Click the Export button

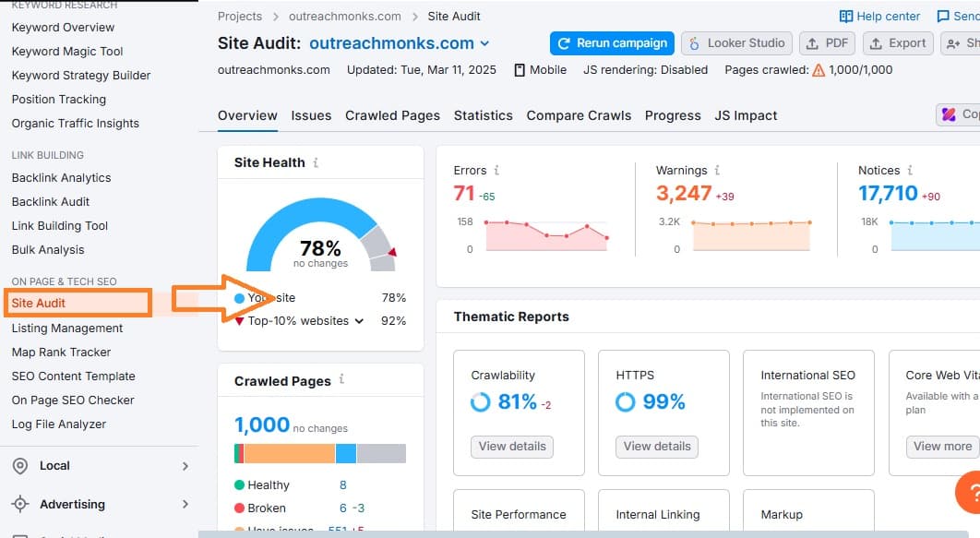898,43
